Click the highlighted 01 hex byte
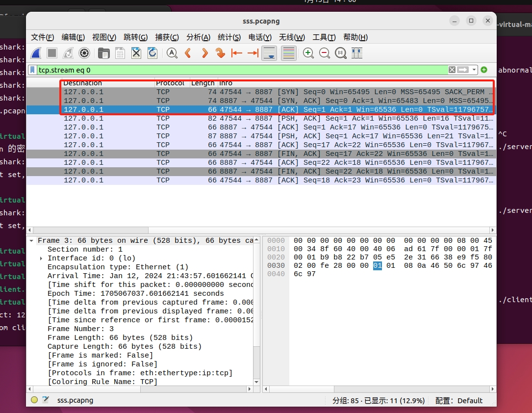 [x=377, y=266]
